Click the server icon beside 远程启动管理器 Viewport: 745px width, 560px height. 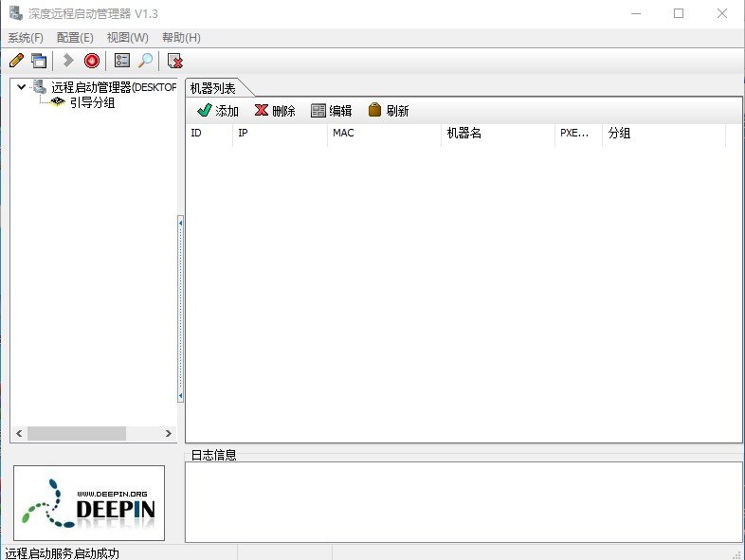pyautogui.click(x=40, y=87)
